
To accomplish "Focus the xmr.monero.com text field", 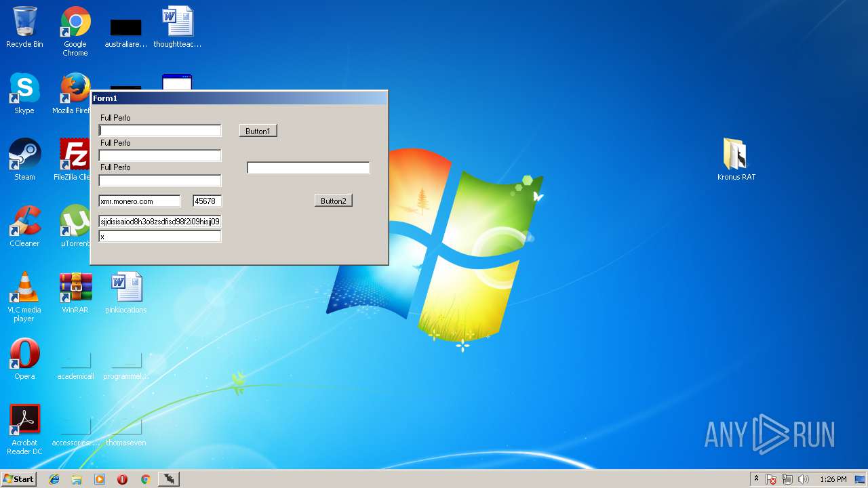I will pos(140,201).
